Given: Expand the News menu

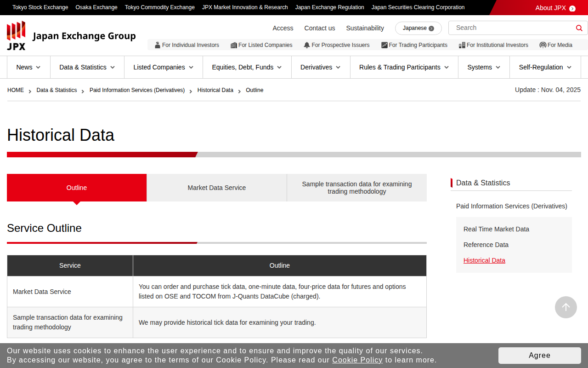Looking at the screenshot, I should coord(28,67).
